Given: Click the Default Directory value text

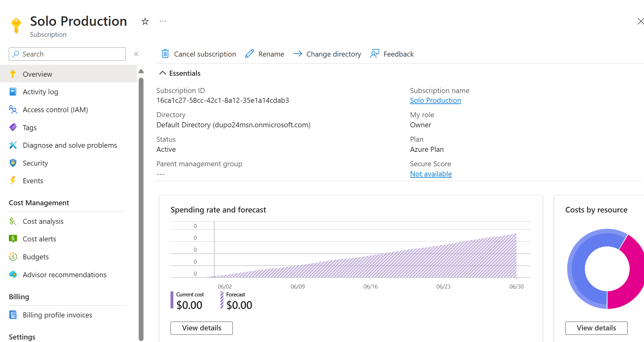Looking at the screenshot, I should click(x=233, y=125).
